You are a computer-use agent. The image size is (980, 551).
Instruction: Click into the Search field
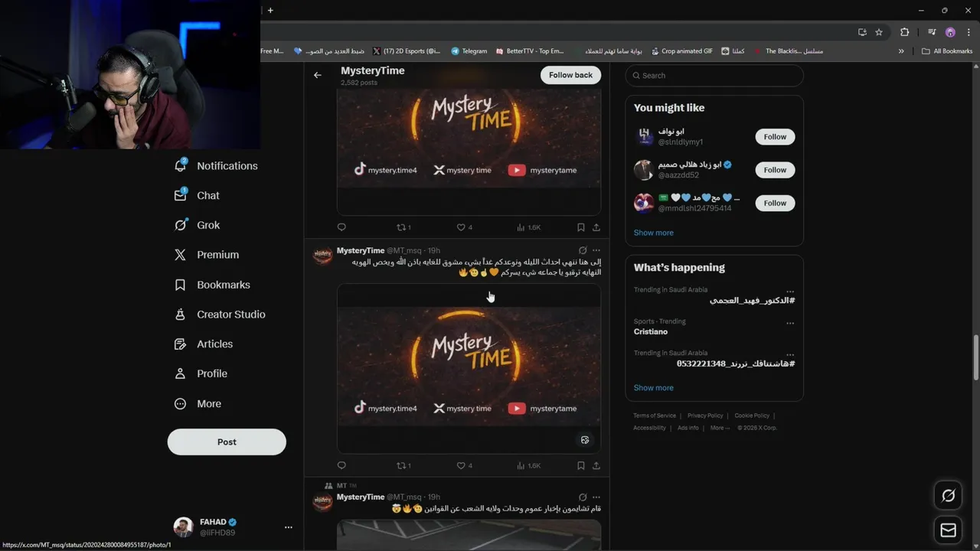click(714, 75)
